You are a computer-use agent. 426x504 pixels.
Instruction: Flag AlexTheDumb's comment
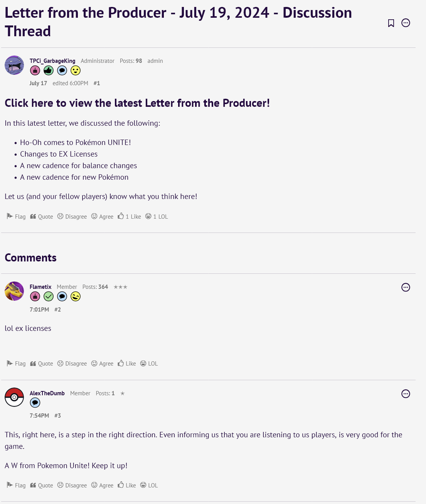[16, 485]
